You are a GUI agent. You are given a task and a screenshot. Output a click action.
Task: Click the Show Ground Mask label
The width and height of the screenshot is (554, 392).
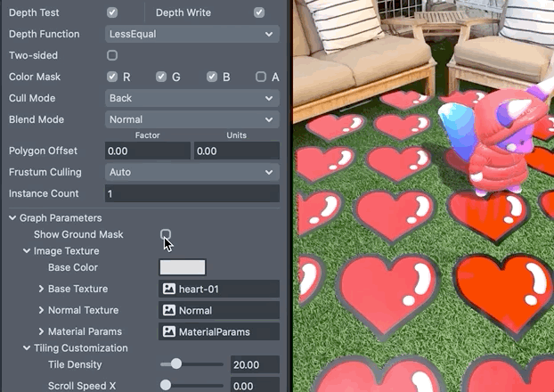click(x=78, y=234)
